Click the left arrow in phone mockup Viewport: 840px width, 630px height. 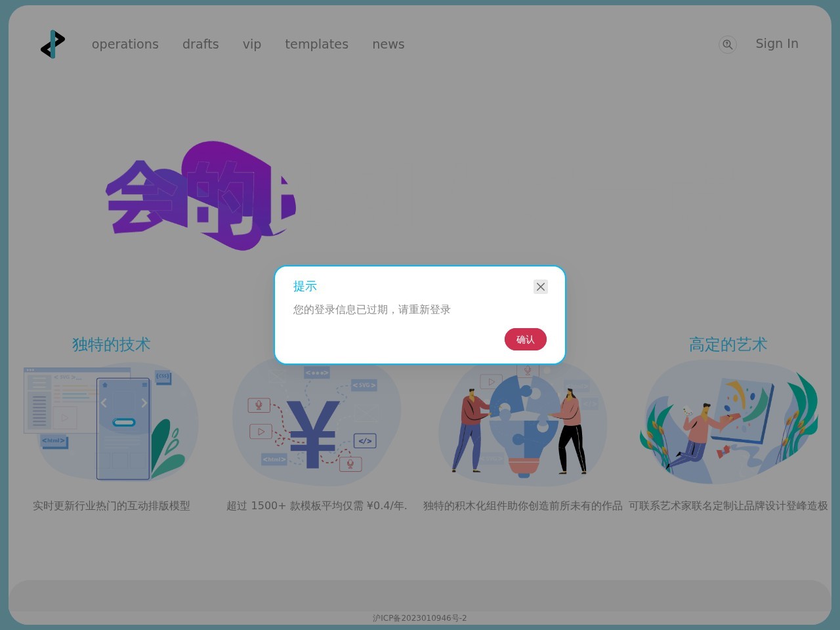tap(104, 403)
